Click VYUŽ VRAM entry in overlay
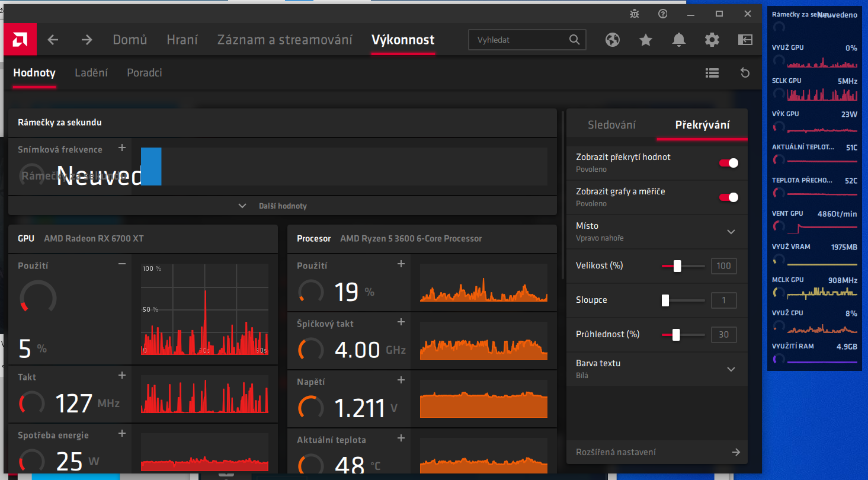Viewport: 868px width, 480px height. point(815,254)
